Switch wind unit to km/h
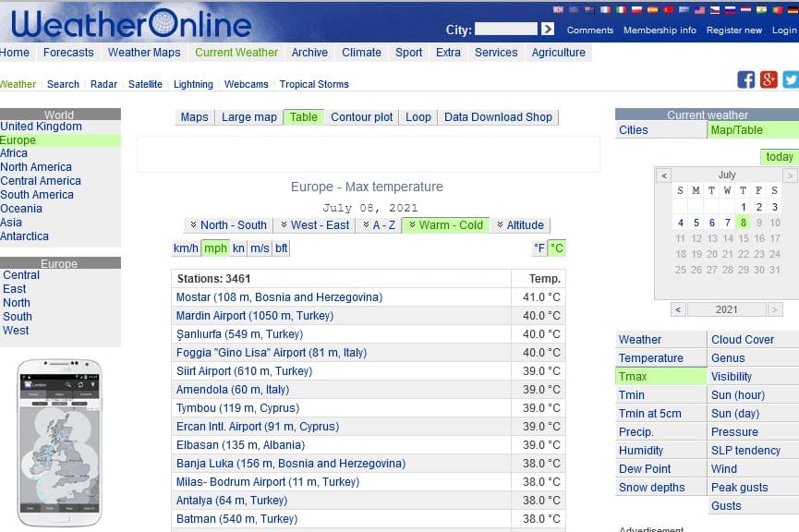The image size is (799, 532). pyautogui.click(x=186, y=248)
